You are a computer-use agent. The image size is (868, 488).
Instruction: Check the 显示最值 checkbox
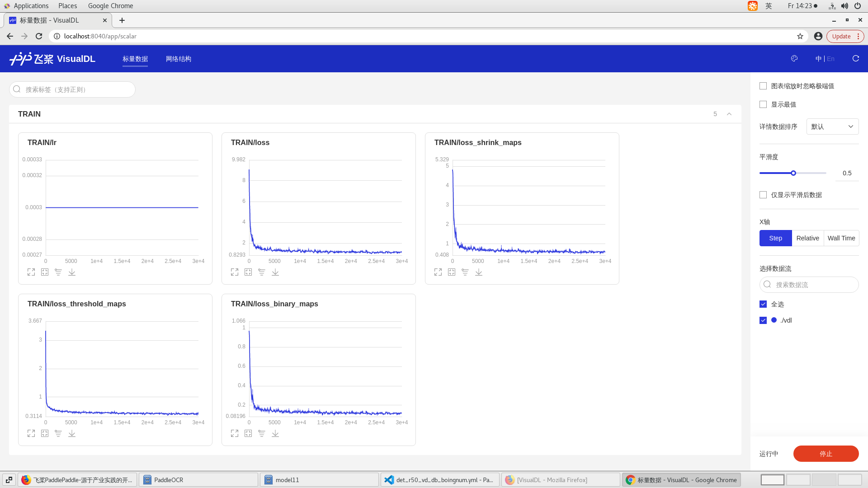click(x=763, y=104)
